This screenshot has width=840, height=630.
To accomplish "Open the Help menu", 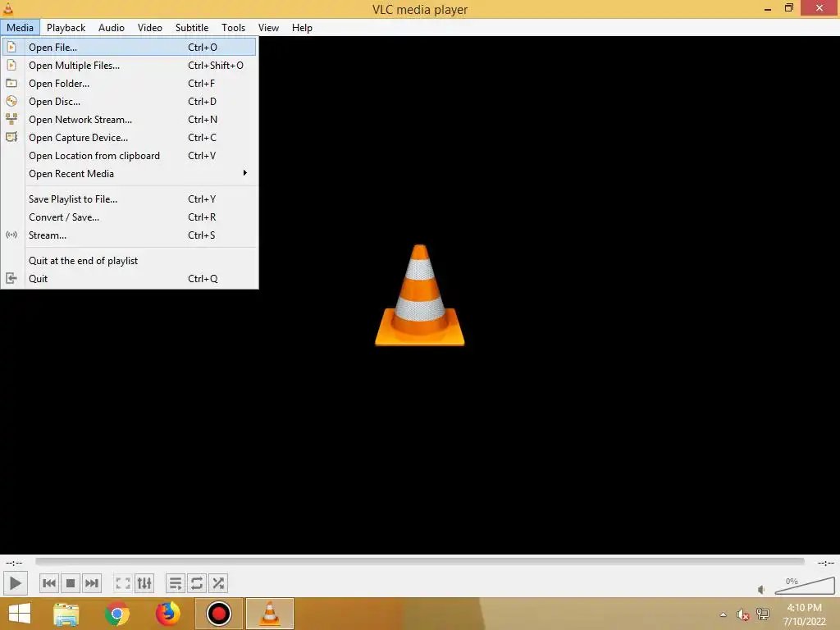I will click(x=302, y=27).
